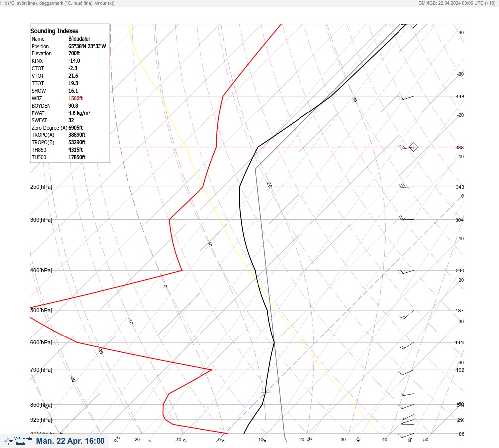Click the '700[hPa]' pressure label
Image resolution: width=499 pixels, height=448 pixels.
pos(41,370)
